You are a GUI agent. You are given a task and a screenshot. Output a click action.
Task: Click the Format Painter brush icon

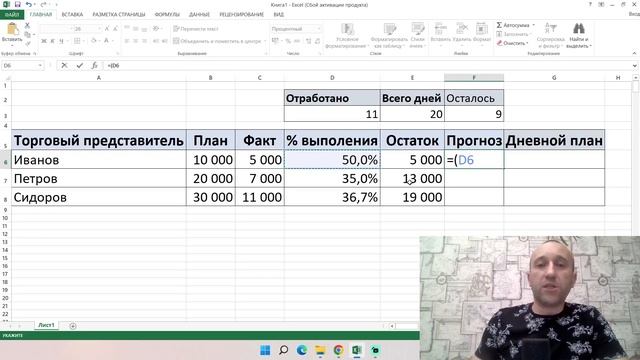pos(27,43)
